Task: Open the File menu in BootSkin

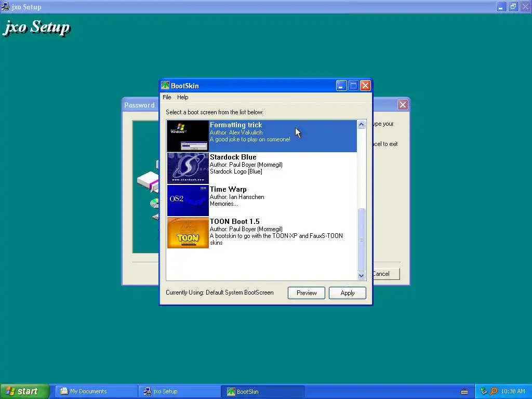Action: coord(167,97)
